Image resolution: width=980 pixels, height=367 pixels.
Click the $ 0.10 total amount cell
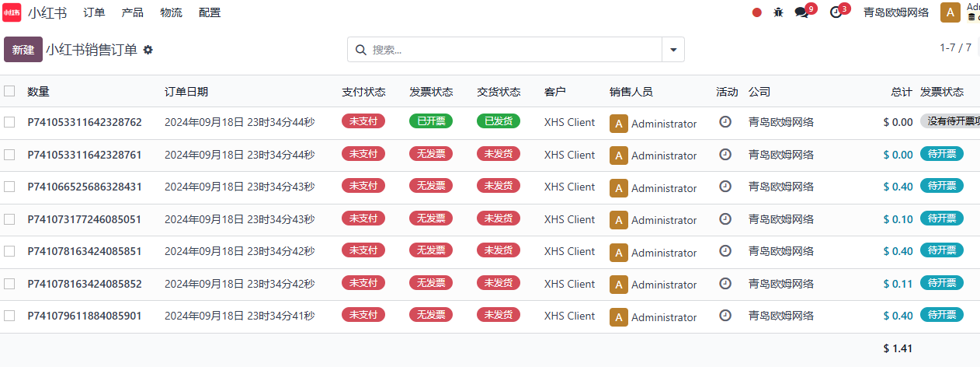pyautogui.click(x=898, y=219)
